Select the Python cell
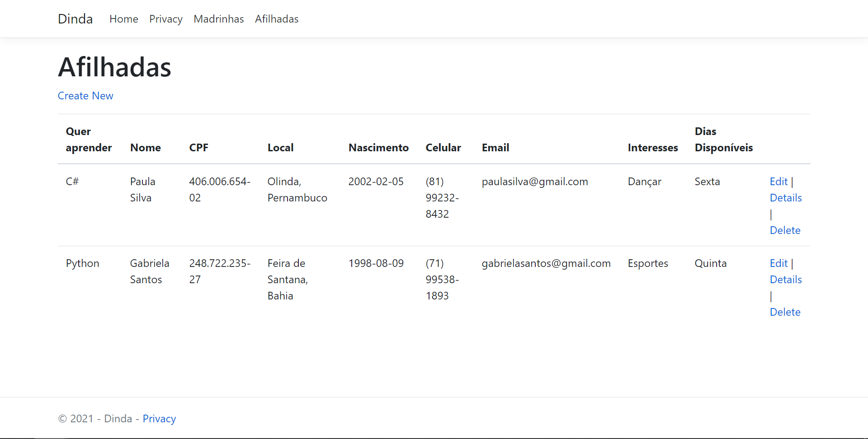This screenshot has height=439, width=868. coord(83,263)
